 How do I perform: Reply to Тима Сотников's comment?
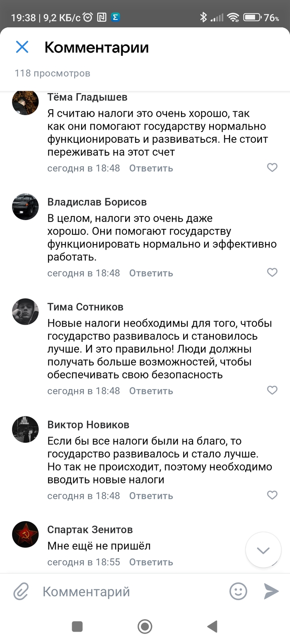coord(151,391)
